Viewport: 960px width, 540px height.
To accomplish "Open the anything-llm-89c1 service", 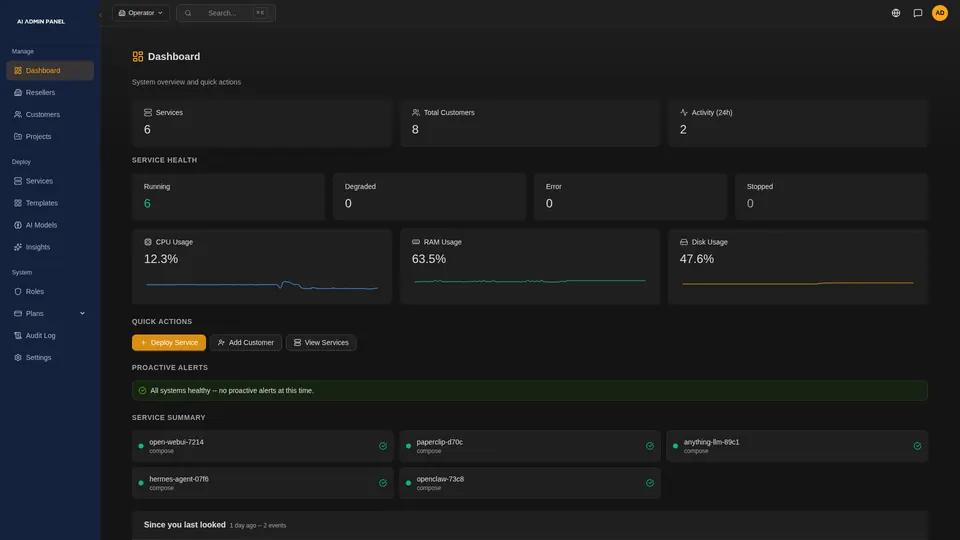I will [x=797, y=446].
